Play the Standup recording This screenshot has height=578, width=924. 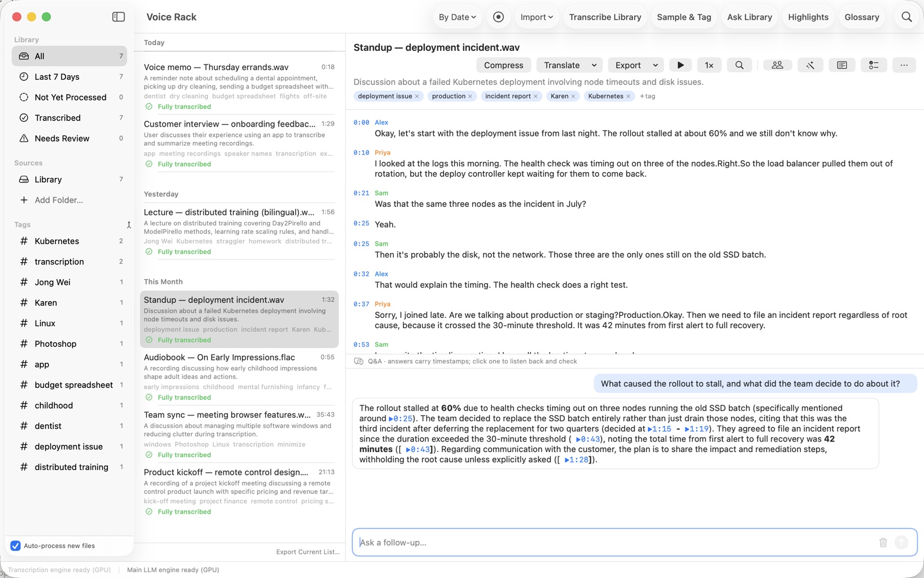(x=680, y=65)
